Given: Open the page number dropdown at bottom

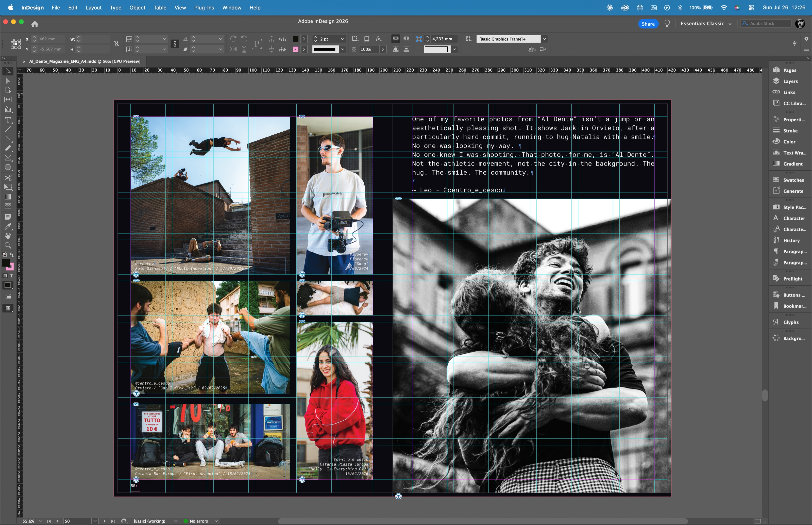Looking at the screenshot, I should coord(95,521).
